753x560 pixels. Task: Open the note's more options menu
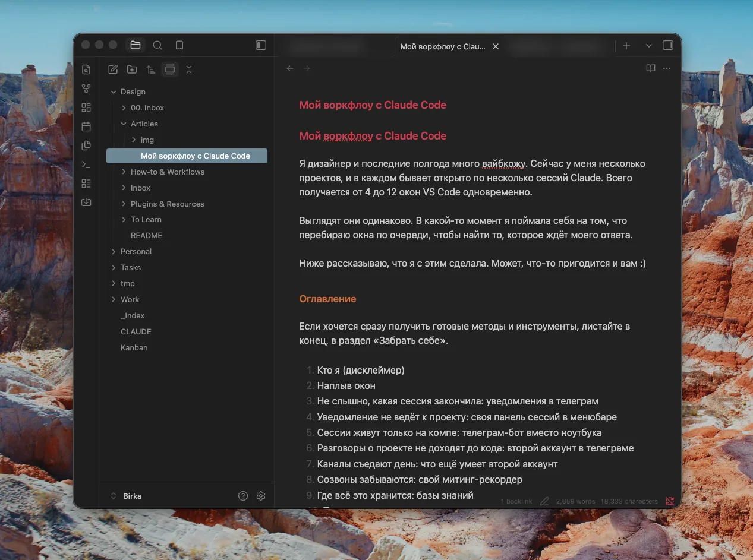(667, 68)
